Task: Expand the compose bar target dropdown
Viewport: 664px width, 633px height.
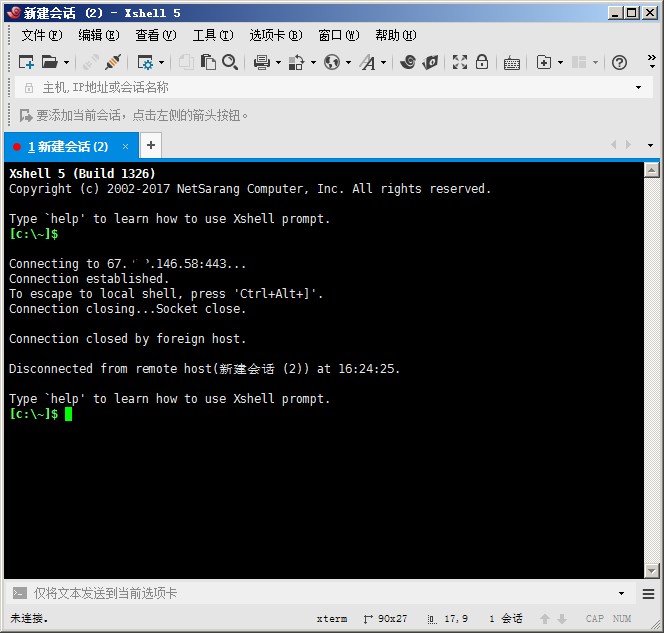Action: [x=621, y=593]
